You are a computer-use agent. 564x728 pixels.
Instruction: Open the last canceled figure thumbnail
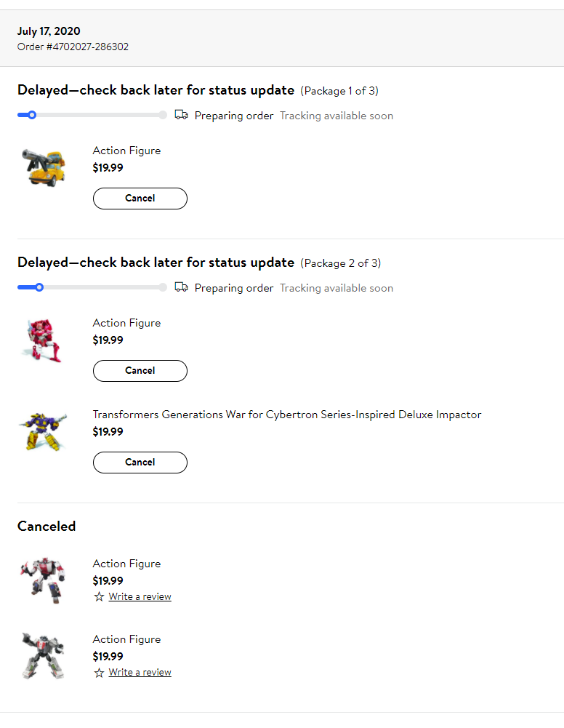43,655
